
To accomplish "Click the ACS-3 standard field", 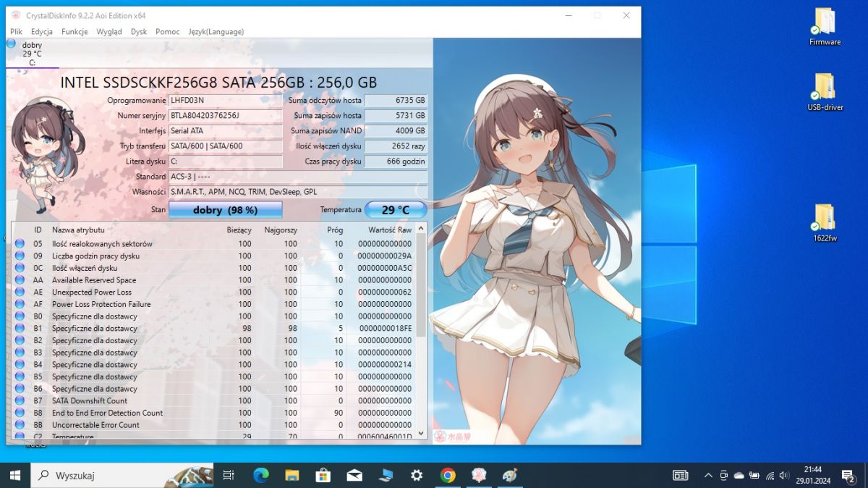I will tap(297, 177).
